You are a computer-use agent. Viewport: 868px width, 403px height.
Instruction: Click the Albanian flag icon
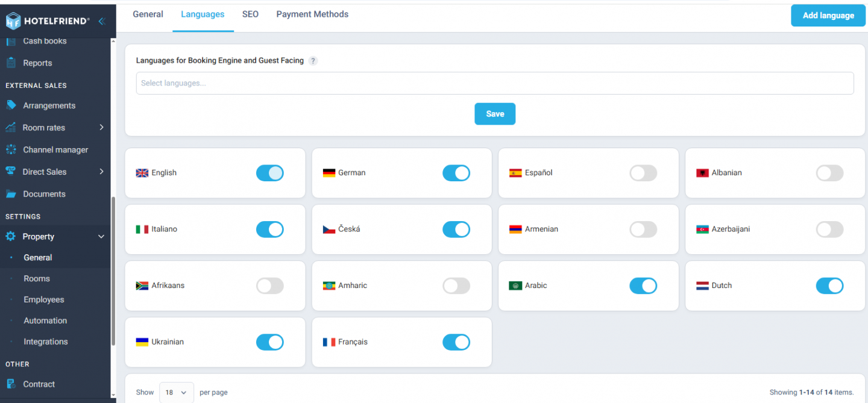pos(702,173)
